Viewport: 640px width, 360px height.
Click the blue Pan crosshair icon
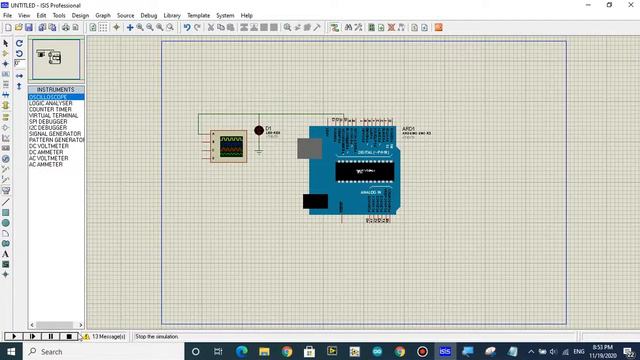(x=130, y=27)
